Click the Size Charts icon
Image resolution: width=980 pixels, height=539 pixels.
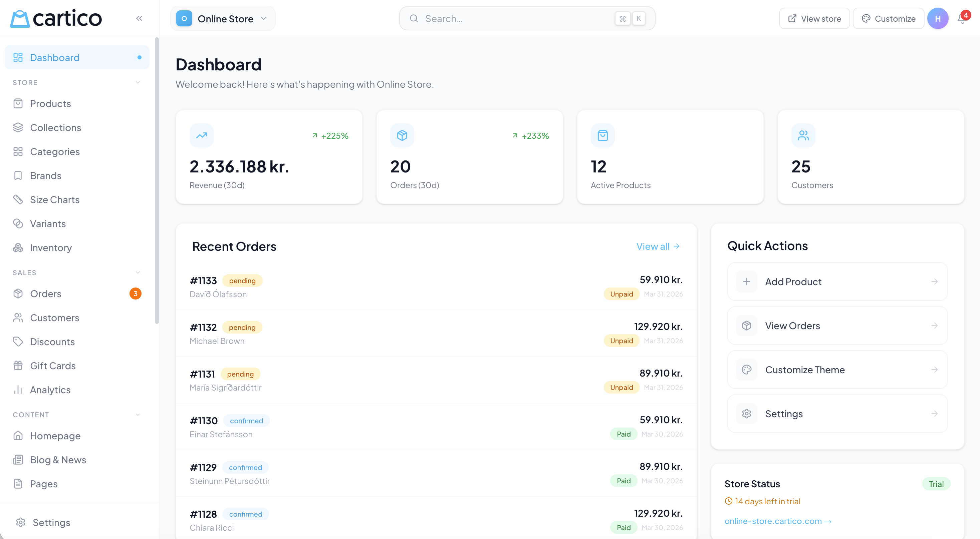(x=18, y=199)
